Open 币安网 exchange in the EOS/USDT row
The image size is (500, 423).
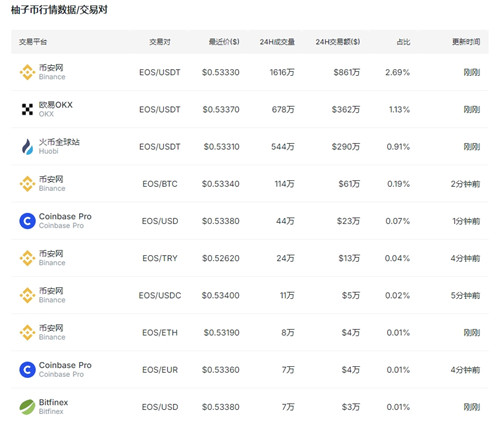51,68
